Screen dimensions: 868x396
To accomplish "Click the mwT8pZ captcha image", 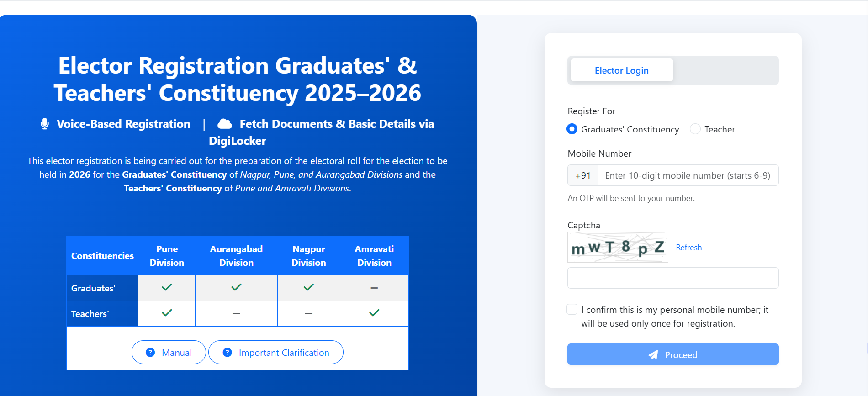I will [618, 247].
